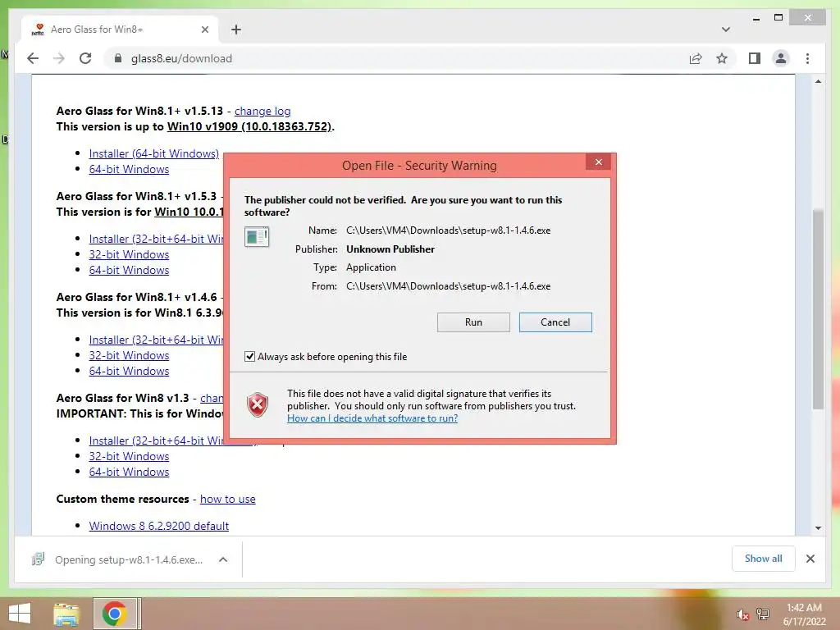Share this page icon
Screen dimensions: 840x630
pyautogui.click(x=696, y=58)
